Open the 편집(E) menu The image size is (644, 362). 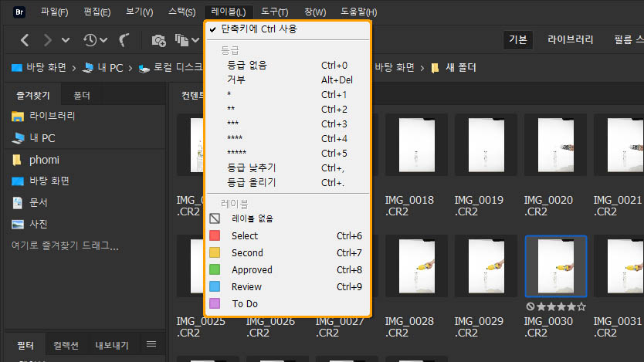97,12
